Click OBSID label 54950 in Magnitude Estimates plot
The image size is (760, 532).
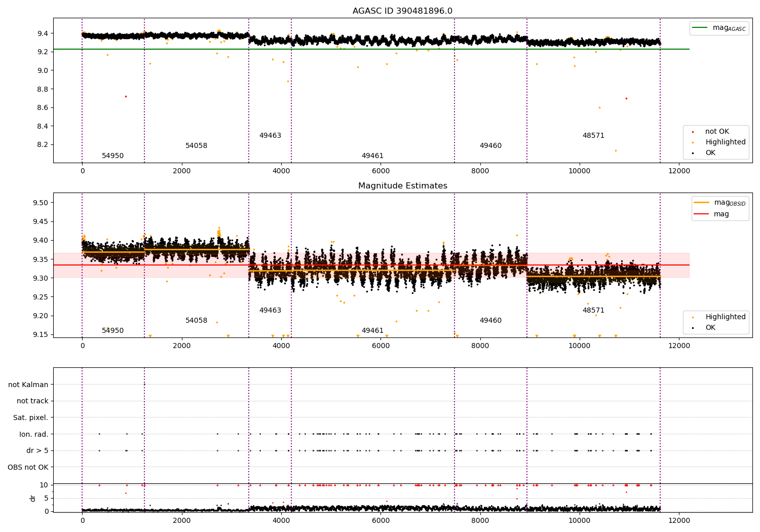coord(112,331)
